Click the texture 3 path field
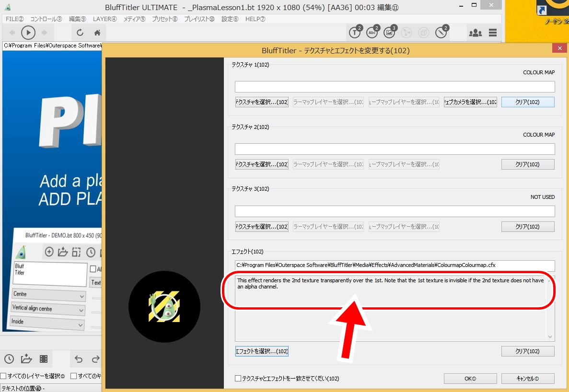 395,211
